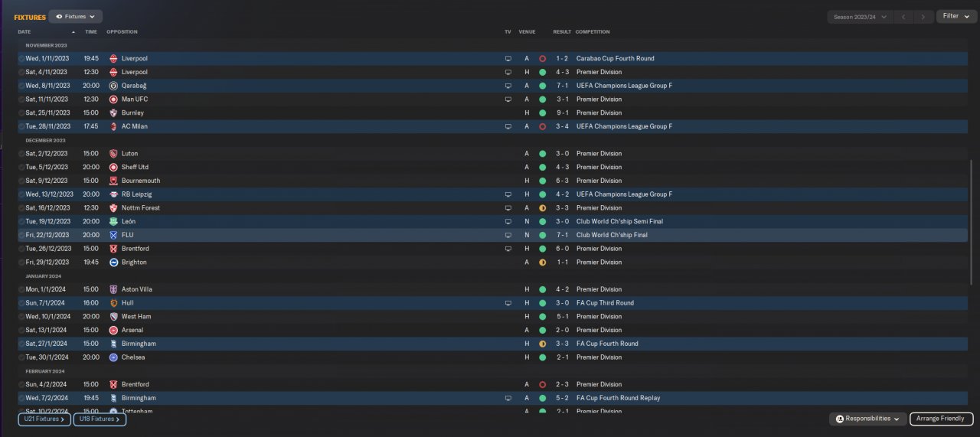The height and width of the screenshot is (437, 980).
Task: Toggle the row marker beside Mon, 1/1/2024
Action: [21, 289]
